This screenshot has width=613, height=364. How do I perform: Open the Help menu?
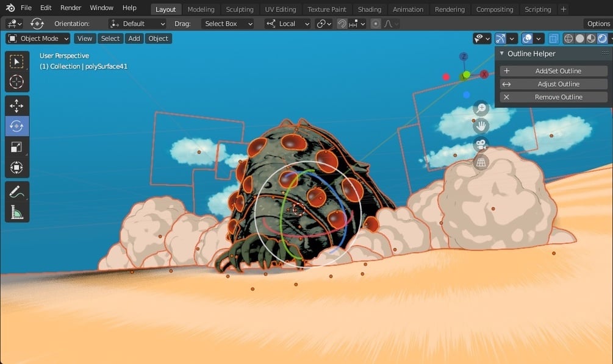[x=129, y=8]
